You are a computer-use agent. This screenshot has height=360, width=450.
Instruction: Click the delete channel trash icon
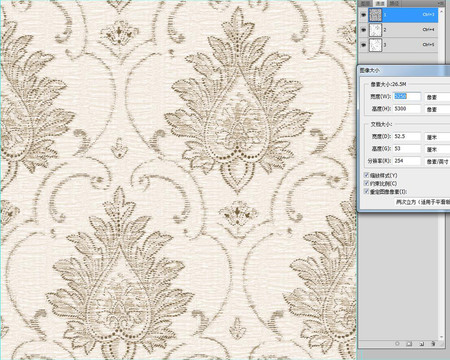tap(433, 343)
